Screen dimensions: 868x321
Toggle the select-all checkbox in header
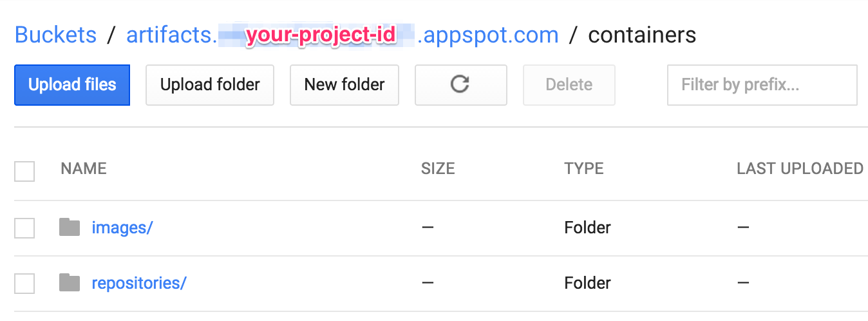pos(24,171)
